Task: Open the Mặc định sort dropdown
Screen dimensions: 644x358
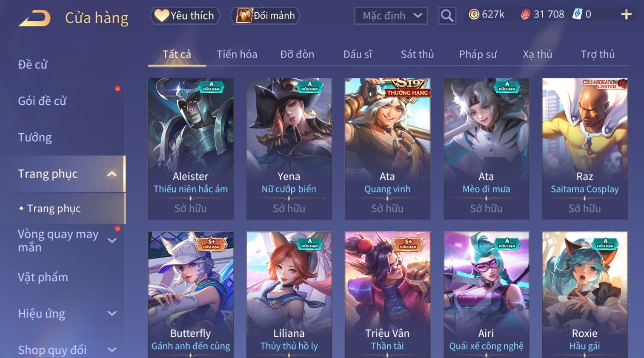Action: tap(391, 16)
